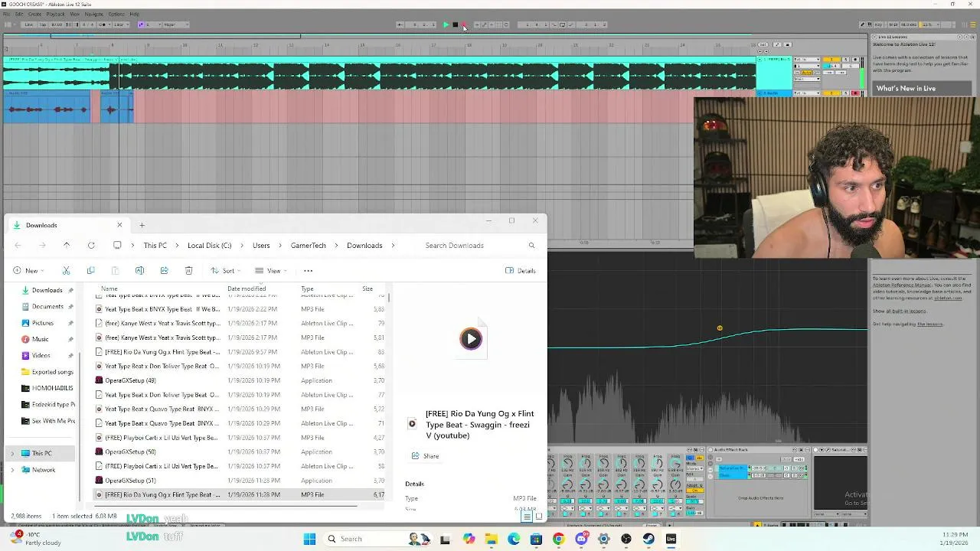The width and height of the screenshot is (980, 551).
Task: Open the File menu in Ableton
Action: pyautogui.click(x=6, y=14)
